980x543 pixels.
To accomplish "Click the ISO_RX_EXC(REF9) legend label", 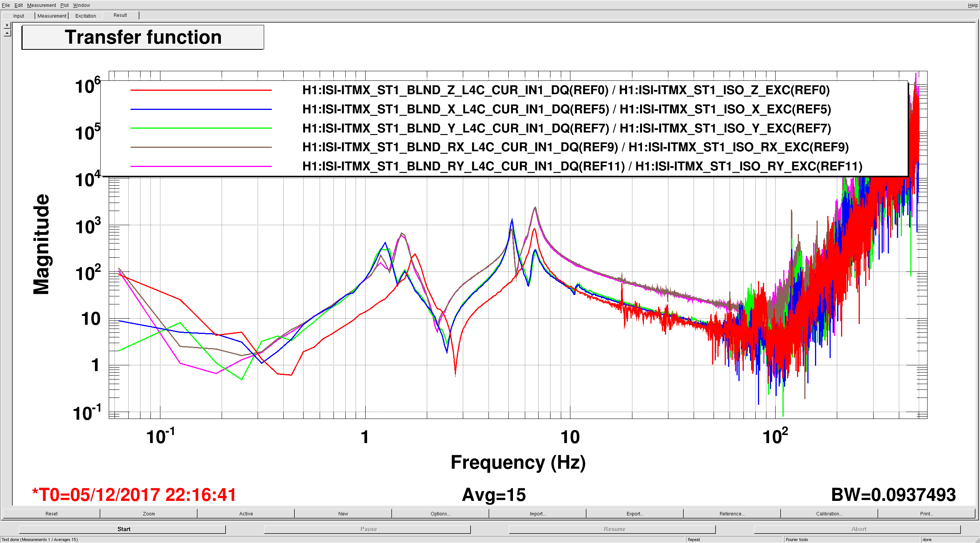I will [x=739, y=147].
